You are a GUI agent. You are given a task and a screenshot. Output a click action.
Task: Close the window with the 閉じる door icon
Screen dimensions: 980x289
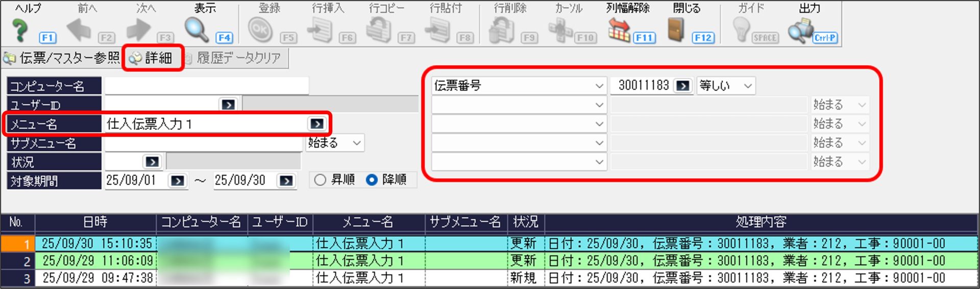676,31
